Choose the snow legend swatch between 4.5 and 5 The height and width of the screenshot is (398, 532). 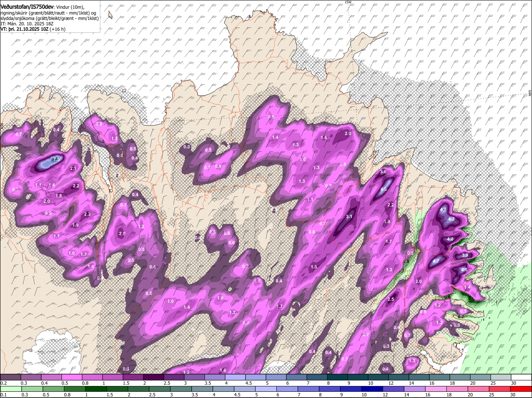(255, 377)
